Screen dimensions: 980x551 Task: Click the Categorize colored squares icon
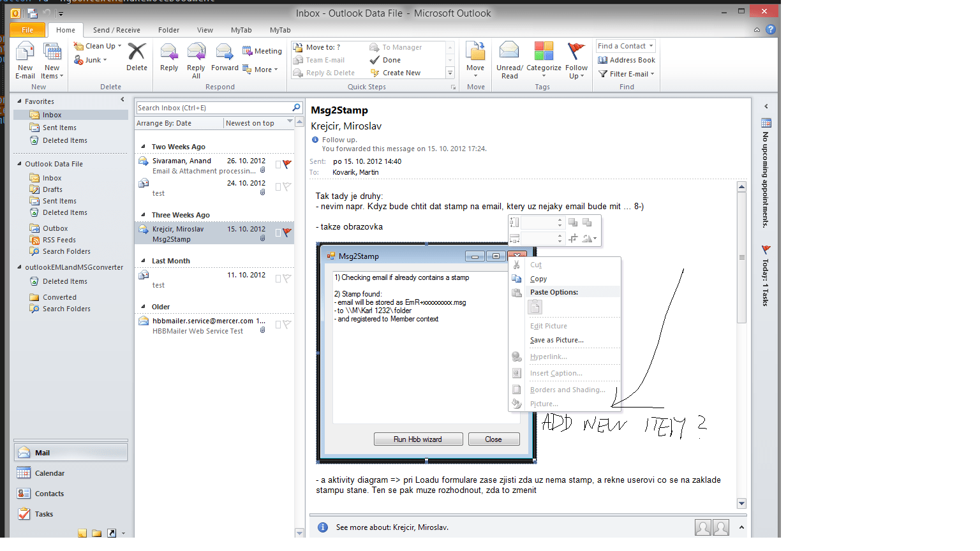[x=544, y=51]
